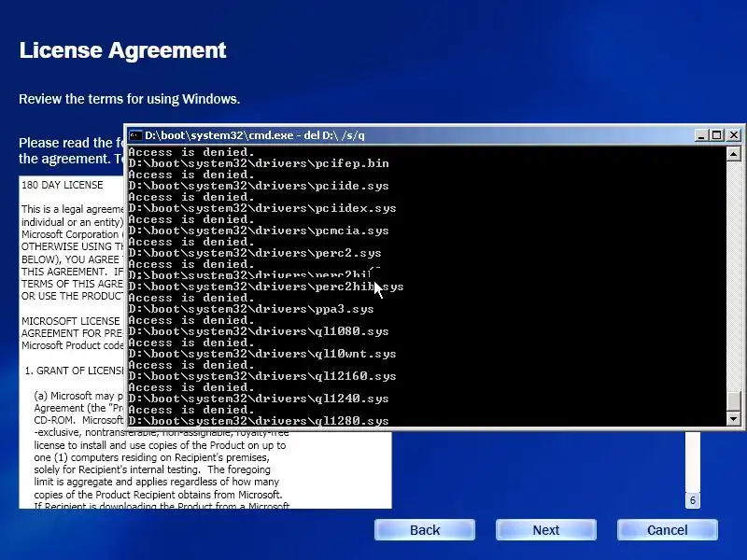Minimize the cmd.exe window
Image resolution: width=747 pixels, height=560 pixels.
700,135
